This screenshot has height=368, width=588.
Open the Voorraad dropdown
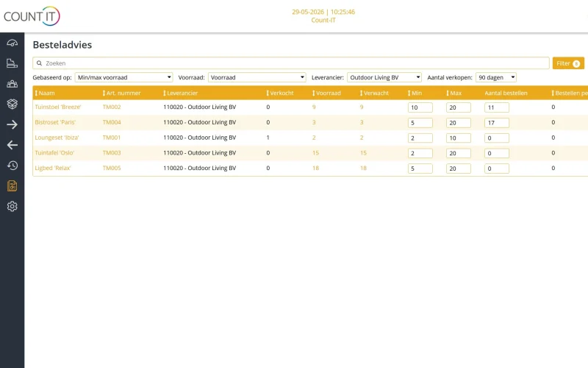[x=257, y=77]
